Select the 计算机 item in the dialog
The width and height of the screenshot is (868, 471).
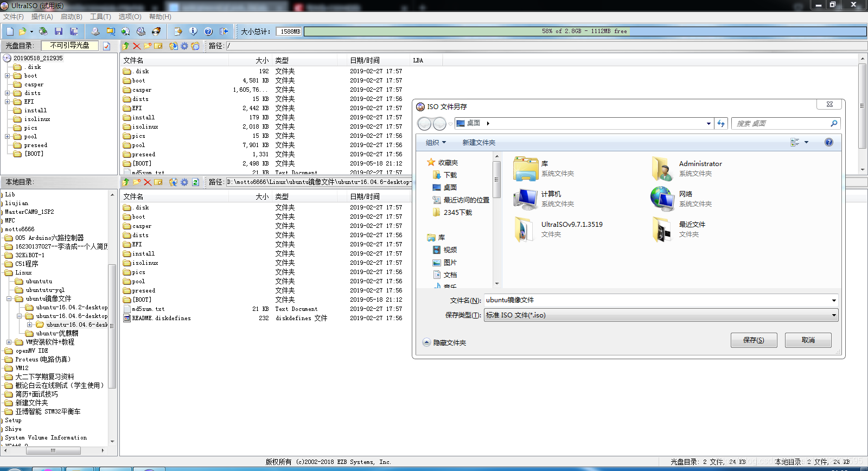544,199
